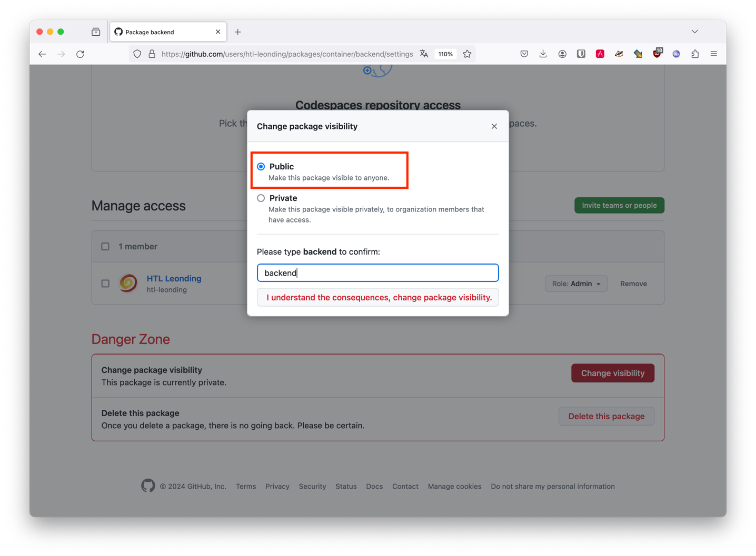
Task: Expand the list all tabs chevron
Action: 695,32
